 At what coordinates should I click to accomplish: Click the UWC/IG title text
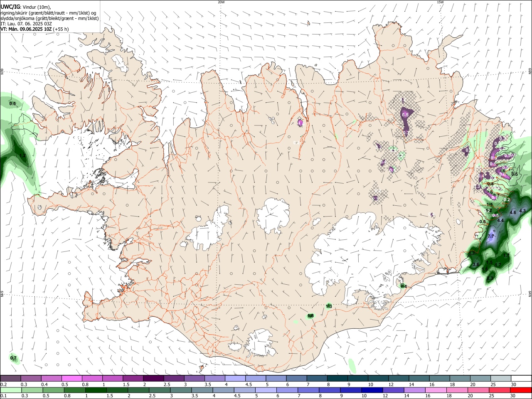tap(10, 7)
